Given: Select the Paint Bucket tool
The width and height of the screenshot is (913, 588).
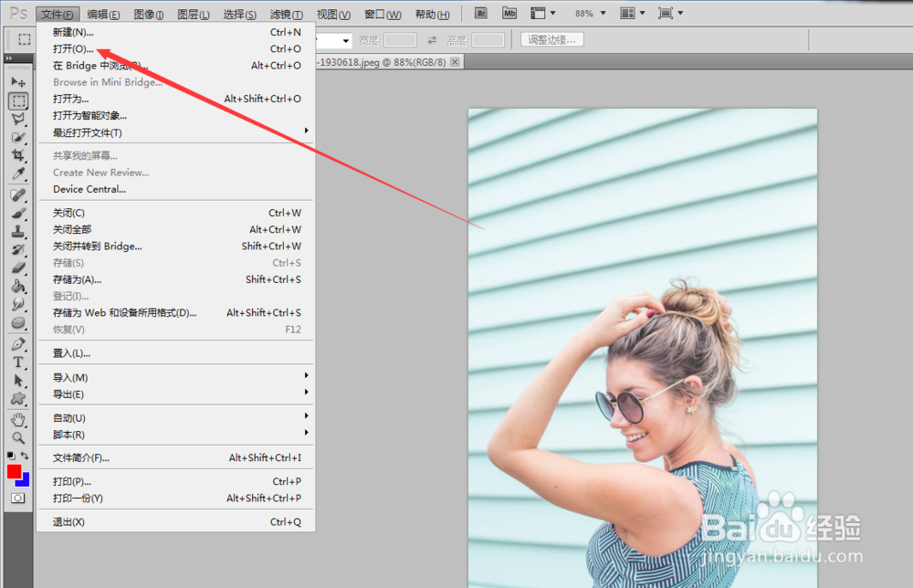Looking at the screenshot, I should [x=18, y=286].
